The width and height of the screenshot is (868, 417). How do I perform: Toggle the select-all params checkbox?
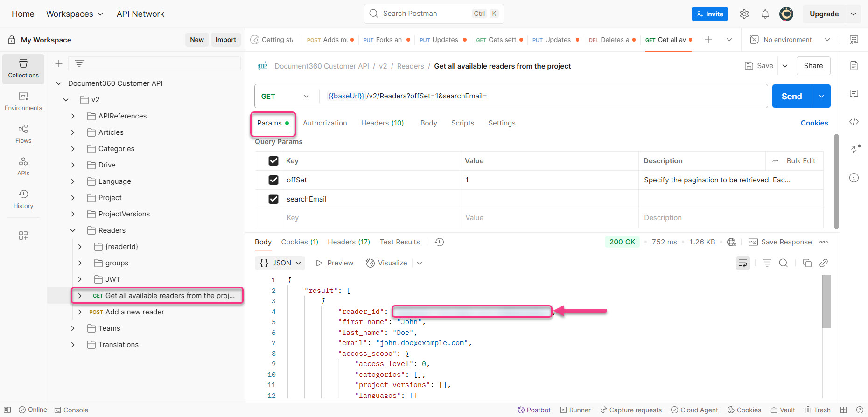(273, 161)
